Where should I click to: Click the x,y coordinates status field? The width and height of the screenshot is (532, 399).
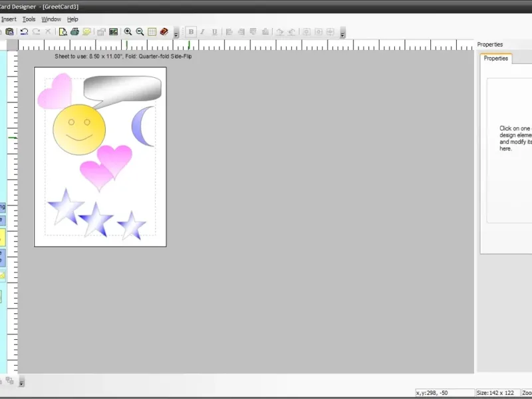pyautogui.click(x=445, y=393)
